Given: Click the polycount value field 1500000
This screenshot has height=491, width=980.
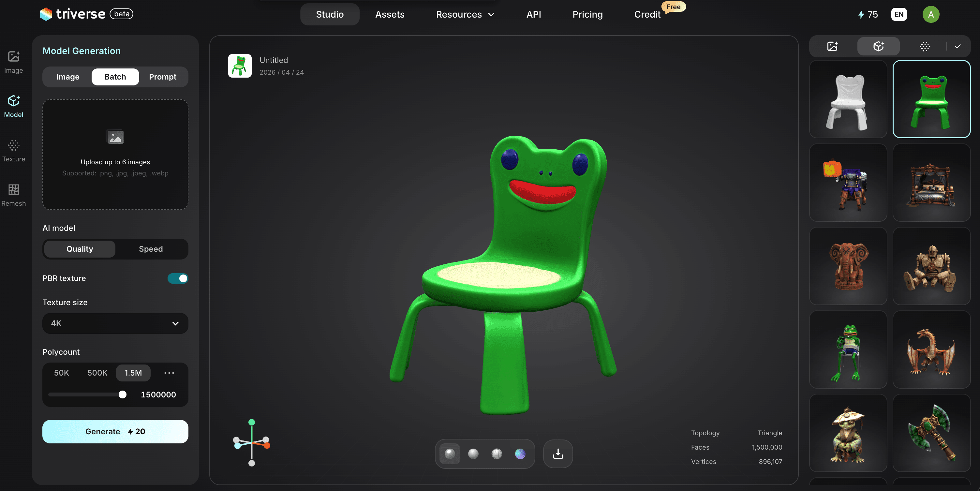Looking at the screenshot, I should point(158,394).
